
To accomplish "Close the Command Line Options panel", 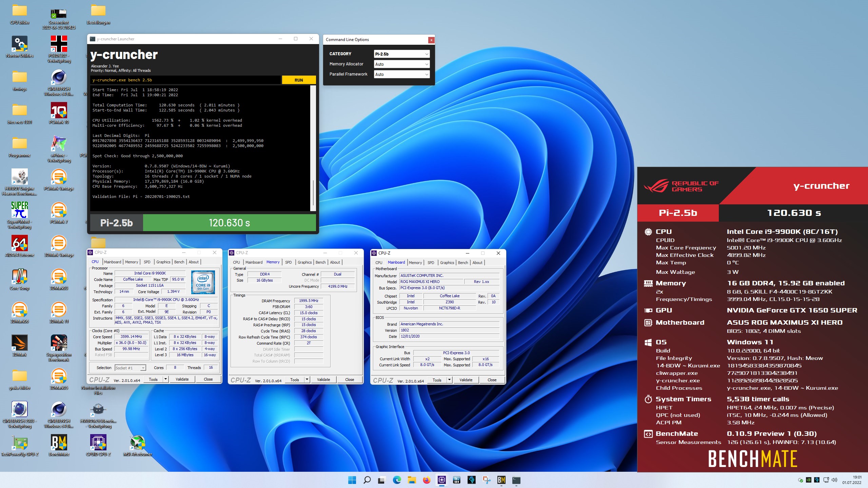I will point(431,40).
